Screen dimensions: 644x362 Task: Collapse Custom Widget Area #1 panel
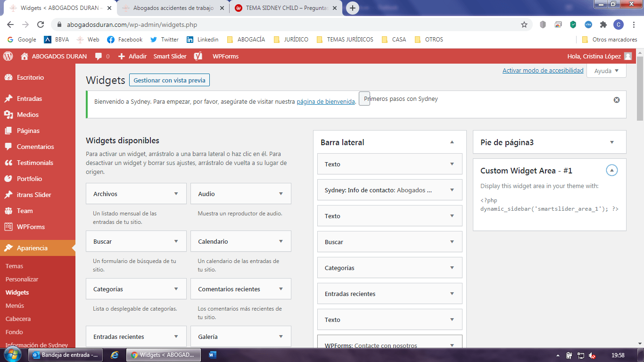click(612, 171)
